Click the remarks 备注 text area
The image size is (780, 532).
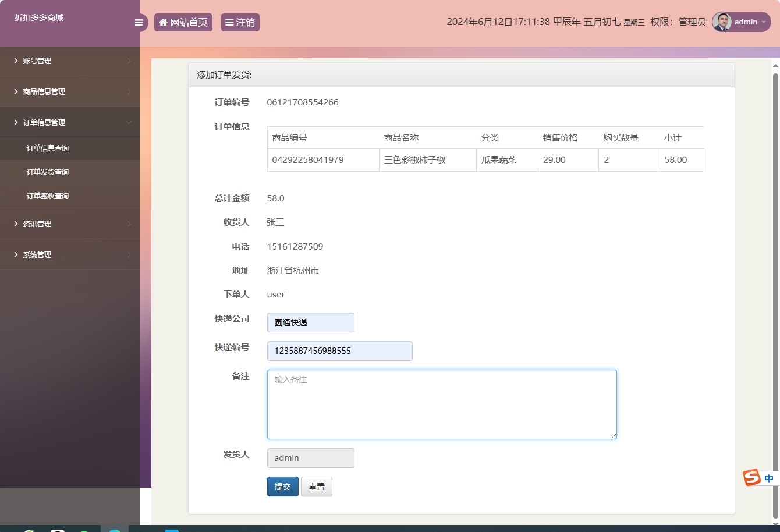coord(441,404)
